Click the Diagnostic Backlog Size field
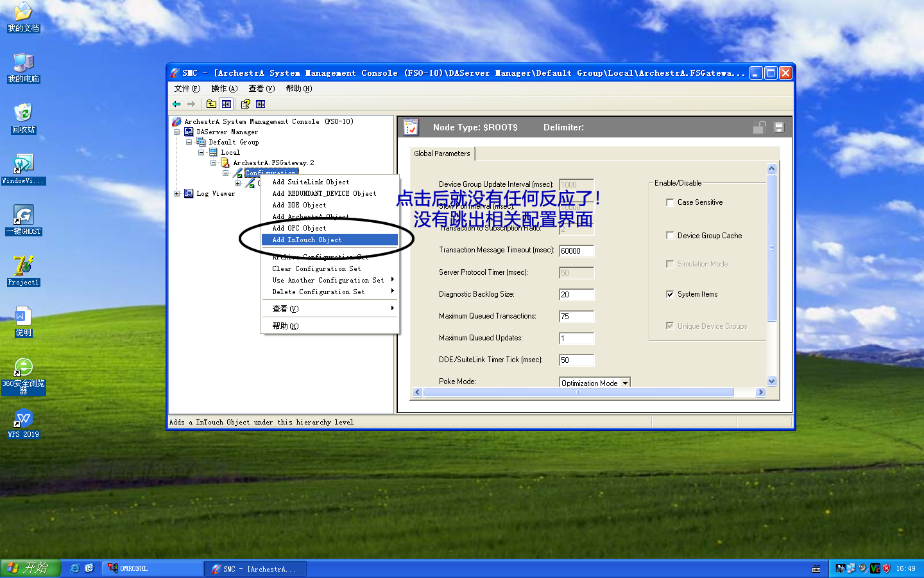This screenshot has height=578, width=924. [577, 295]
